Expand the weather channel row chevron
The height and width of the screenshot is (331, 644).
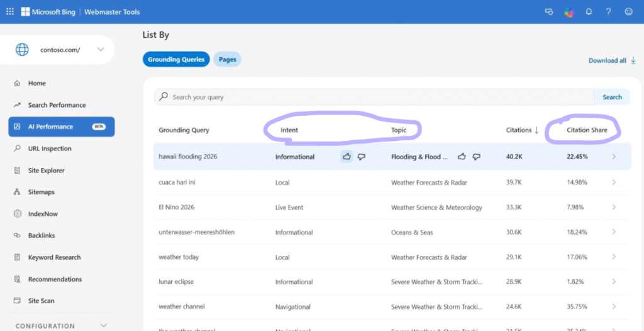[x=614, y=306]
